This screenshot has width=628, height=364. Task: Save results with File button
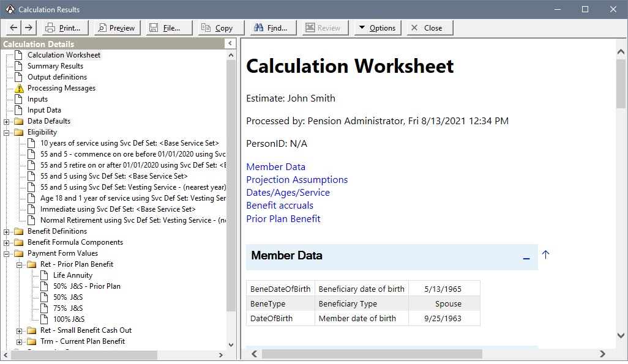(168, 28)
